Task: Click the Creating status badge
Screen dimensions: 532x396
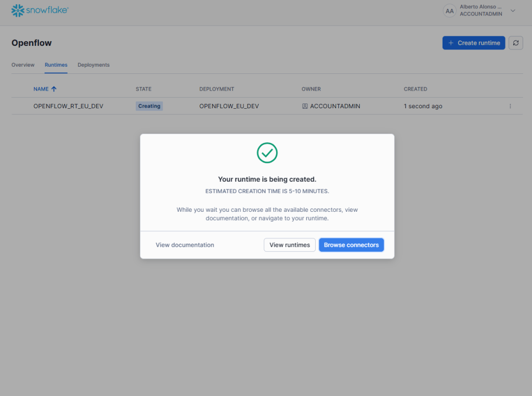Action: pos(149,106)
